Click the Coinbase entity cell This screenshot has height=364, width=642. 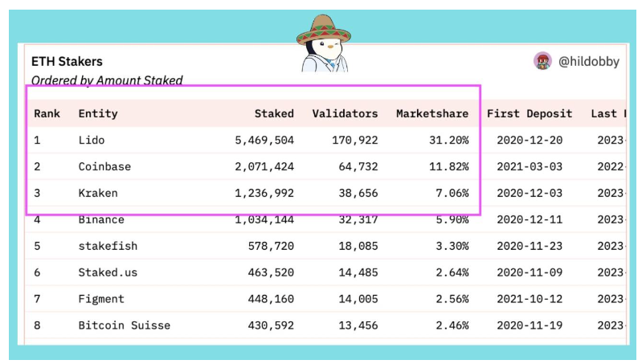104,166
